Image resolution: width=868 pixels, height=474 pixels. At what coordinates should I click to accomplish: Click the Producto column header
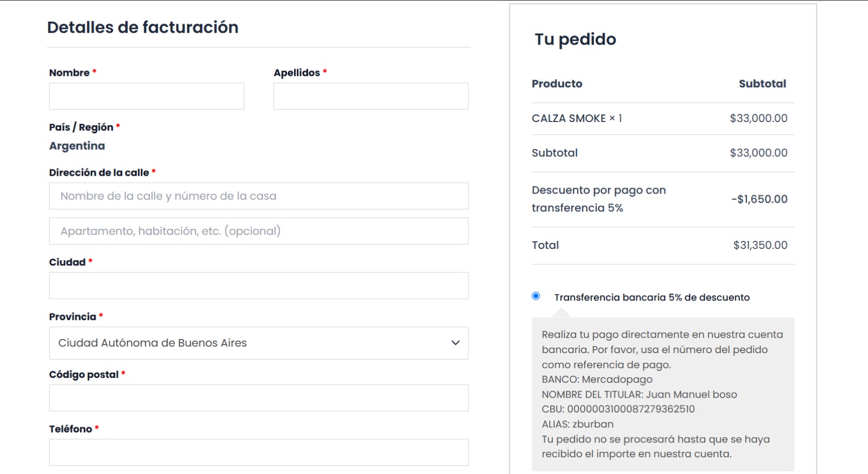[557, 84]
